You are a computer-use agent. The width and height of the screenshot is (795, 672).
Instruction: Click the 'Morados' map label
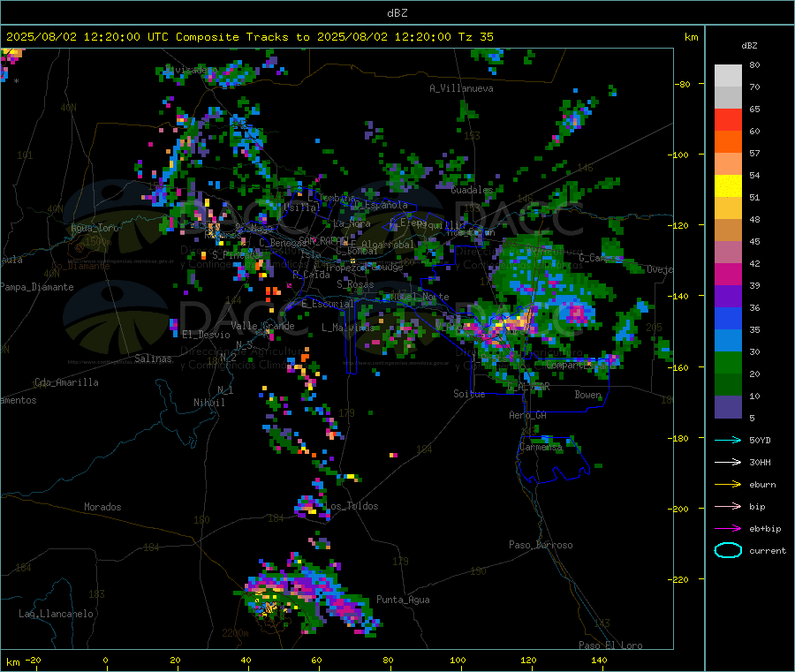click(x=102, y=507)
